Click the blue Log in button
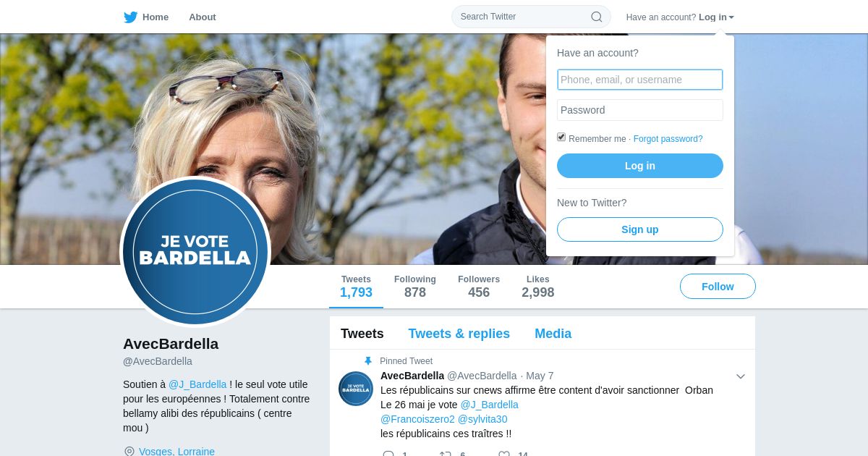This screenshot has height=456, width=868. [x=640, y=166]
